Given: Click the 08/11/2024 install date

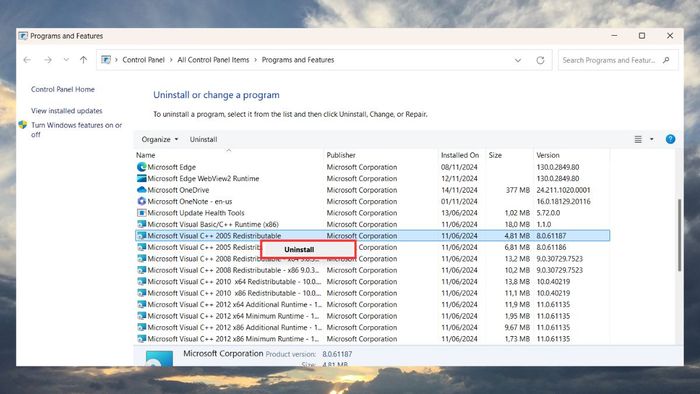Looking at the screenshot, I should point(459,167).
